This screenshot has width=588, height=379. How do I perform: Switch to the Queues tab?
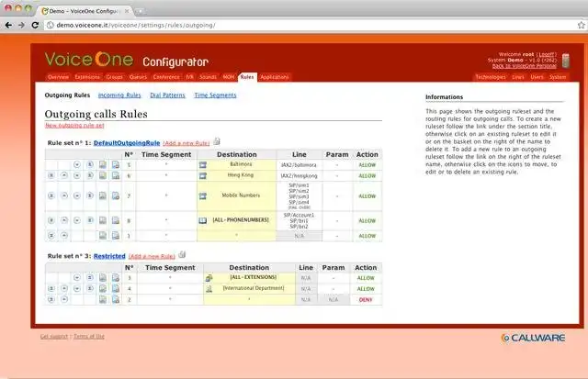138,77
